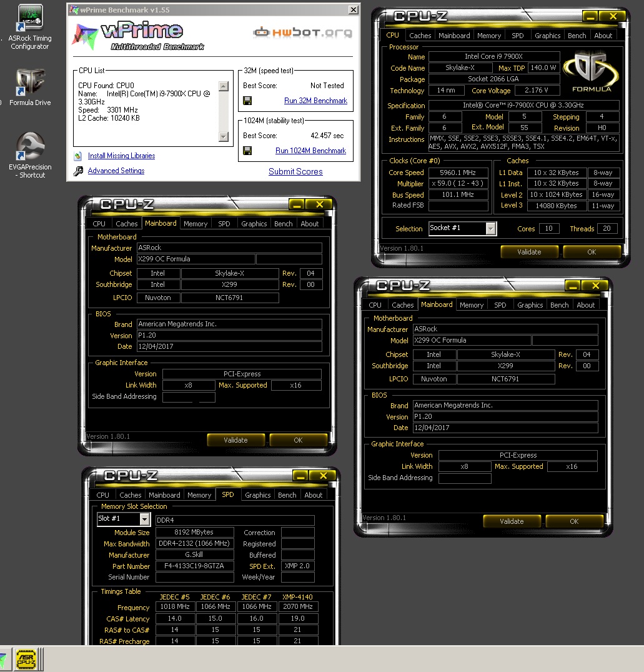Click the ASR CPU-Z taskbar icon
The width and height of the screenshot is (644, 672).
(26, 659)
